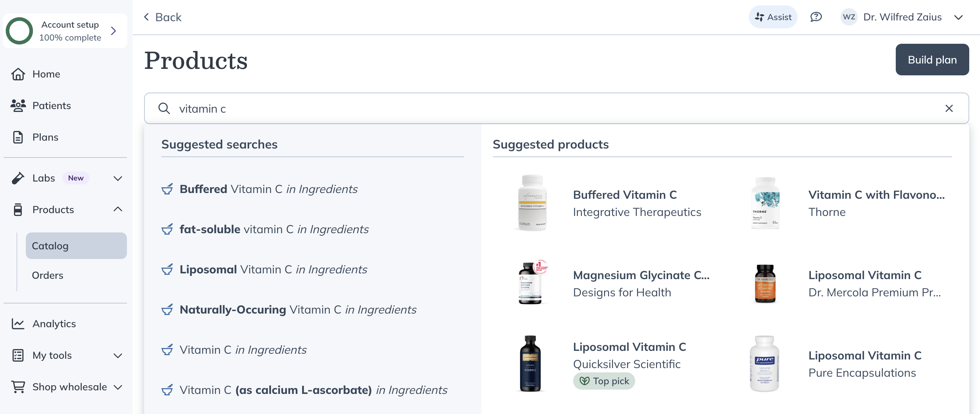Open the Catalog tab under Products

click(51, 246)
